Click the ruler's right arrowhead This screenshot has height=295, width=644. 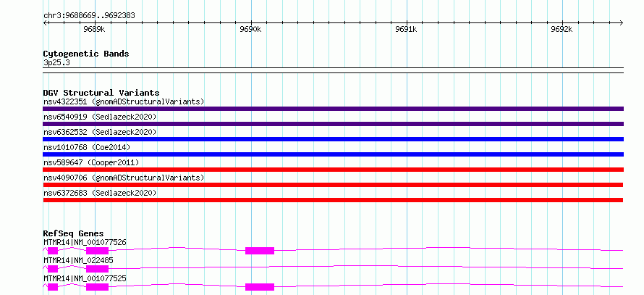(622, 22)
